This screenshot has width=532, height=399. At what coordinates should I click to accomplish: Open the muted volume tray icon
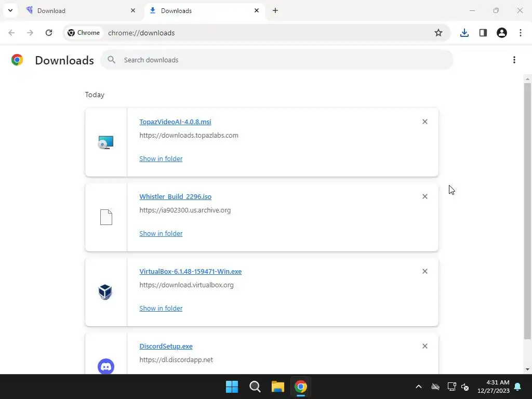465,387
